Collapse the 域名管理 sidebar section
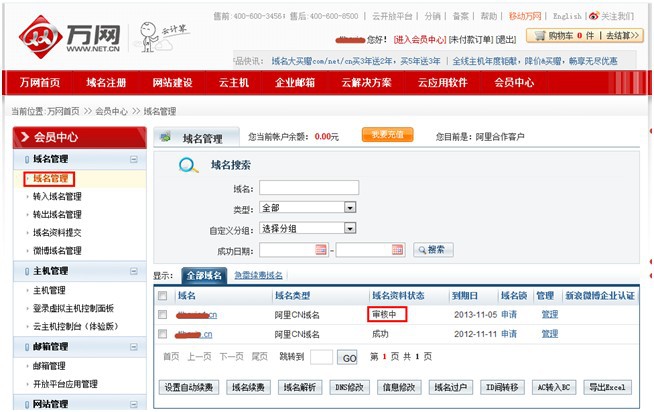654x412 pixels. [x=133, y=159]
